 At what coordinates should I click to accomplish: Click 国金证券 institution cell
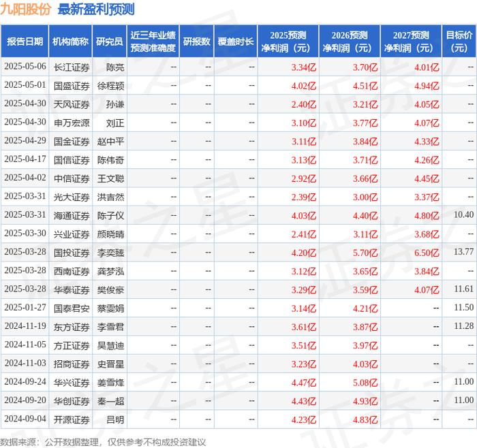coord(72,142)
